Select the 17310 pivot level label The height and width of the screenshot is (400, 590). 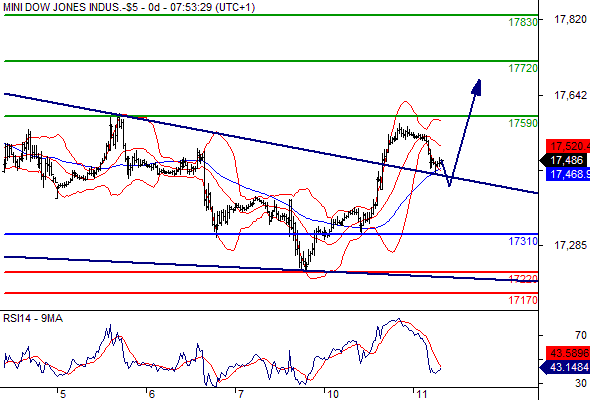coord(523,241)
